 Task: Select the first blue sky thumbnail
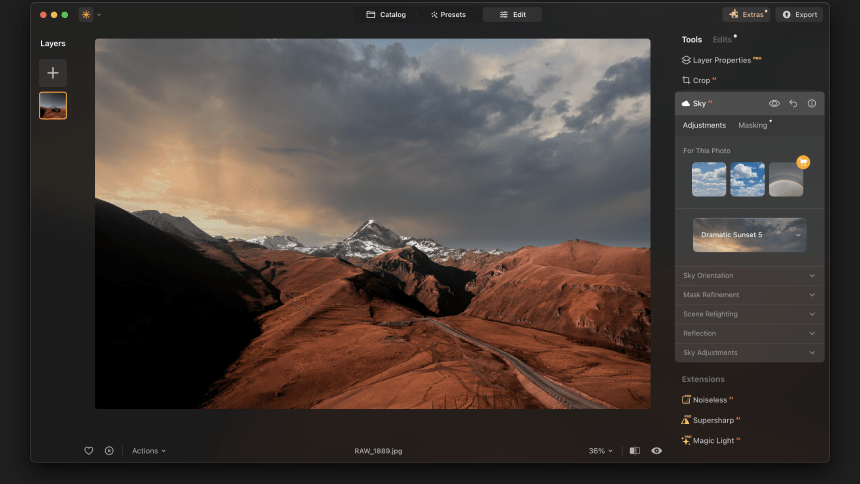[709, 179]
